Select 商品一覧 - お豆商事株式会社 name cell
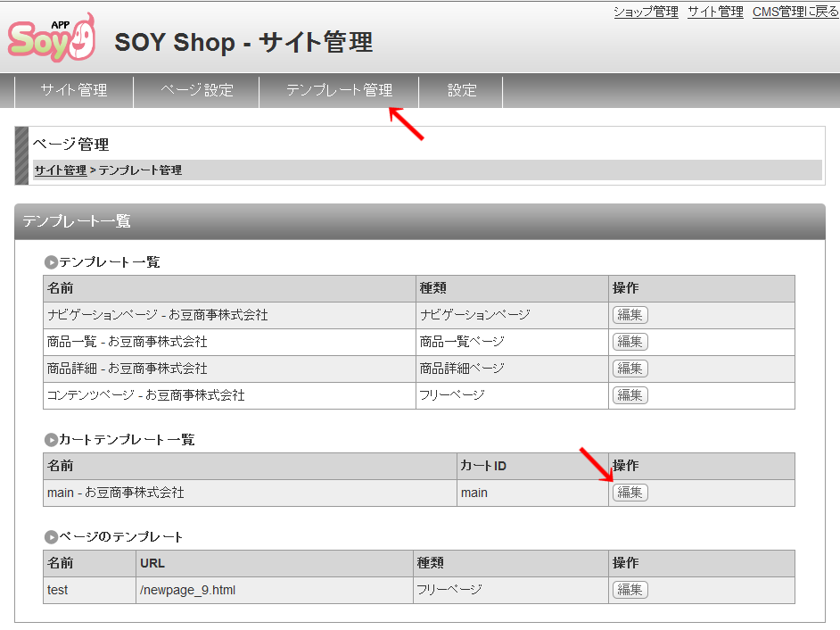 [229, 342]
